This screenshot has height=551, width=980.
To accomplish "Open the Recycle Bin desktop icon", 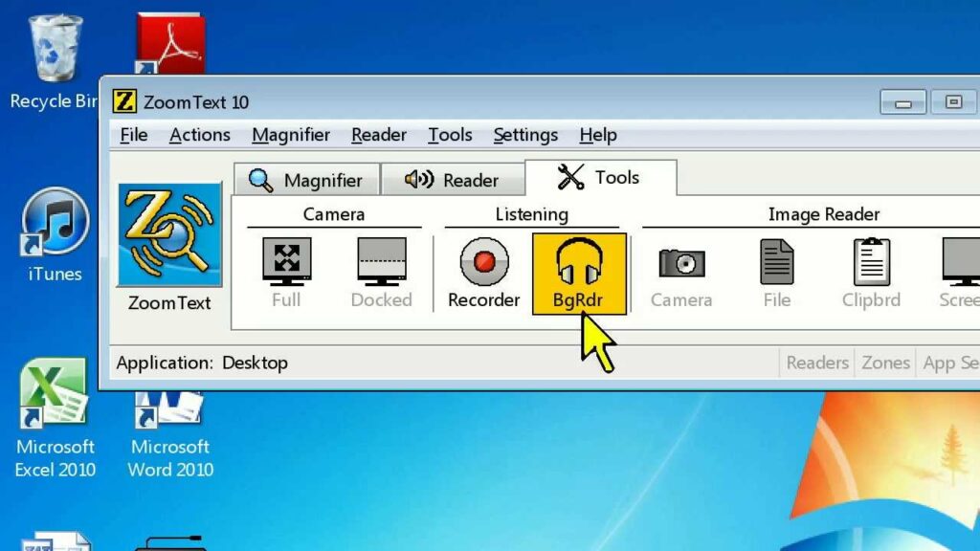I will click(54, 62).
